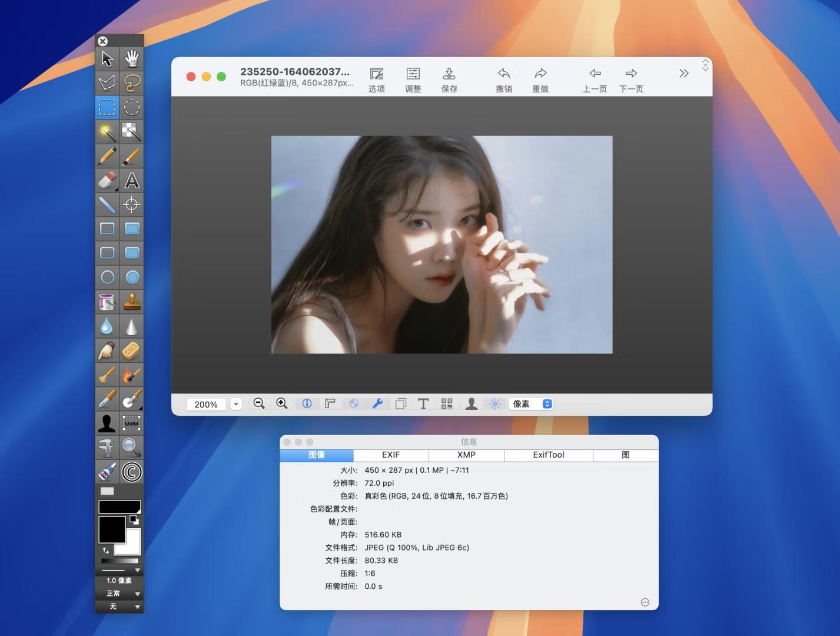The height and width of the screenshot is (636, 840).
Task: Choose the caliper measure tool
Action: 107,448
